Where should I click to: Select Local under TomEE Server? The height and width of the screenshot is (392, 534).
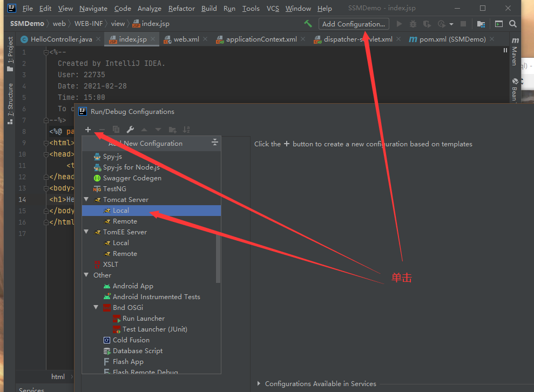click(151, 243)
